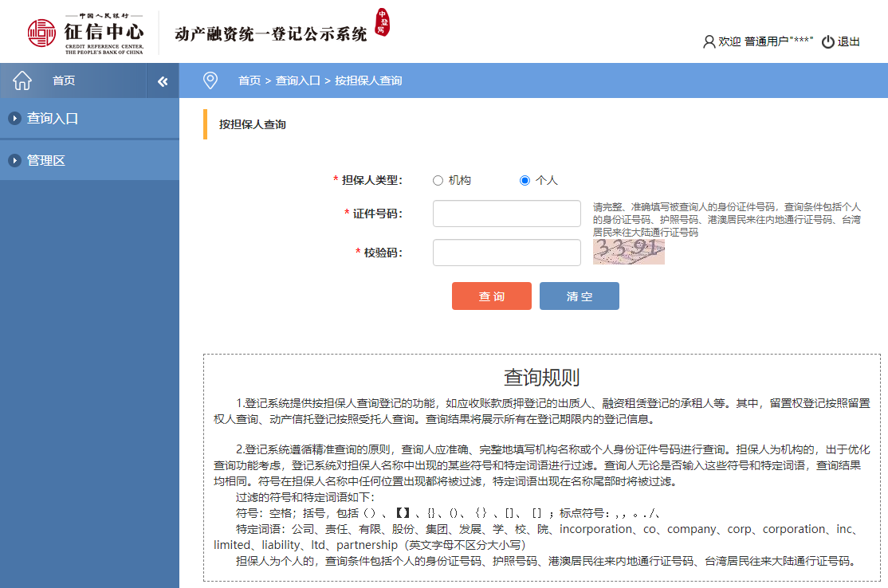Go to 首页 via the breadcrumb
Image resolution: width=888 pixels, height=588 pixels.
click(250, 80)
